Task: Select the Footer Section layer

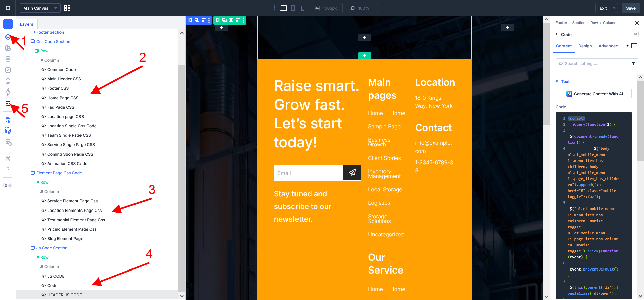Action: [50, 32]
